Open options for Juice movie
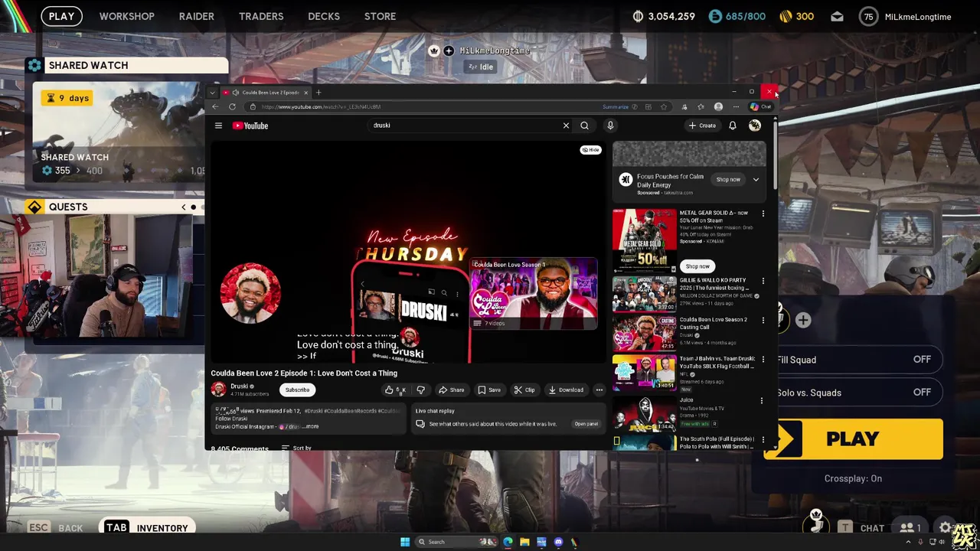The image size is (980, 551). coord(761,400)
